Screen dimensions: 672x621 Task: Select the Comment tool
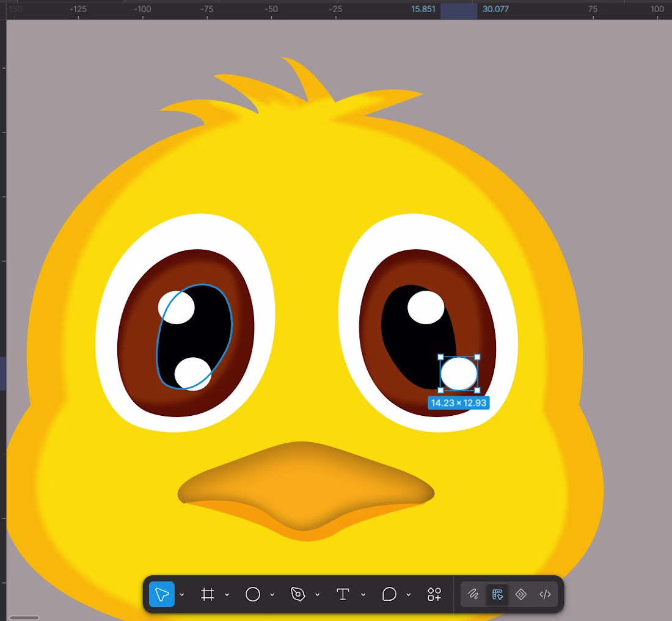[x=389, y=594]
